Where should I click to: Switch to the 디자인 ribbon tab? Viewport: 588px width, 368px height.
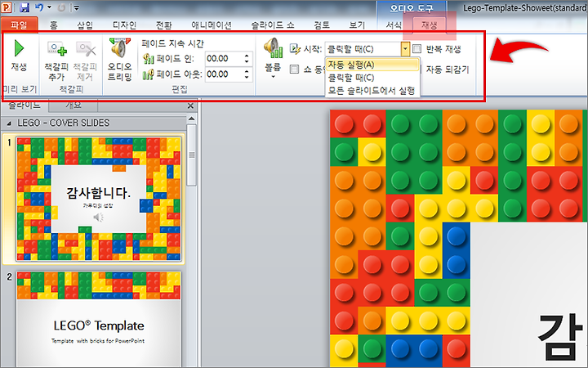pos(124,25)
